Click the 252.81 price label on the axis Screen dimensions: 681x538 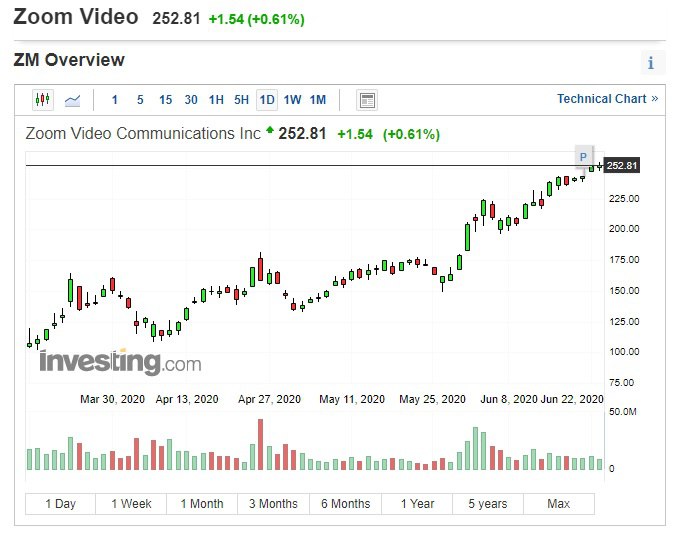pos(622,165)
